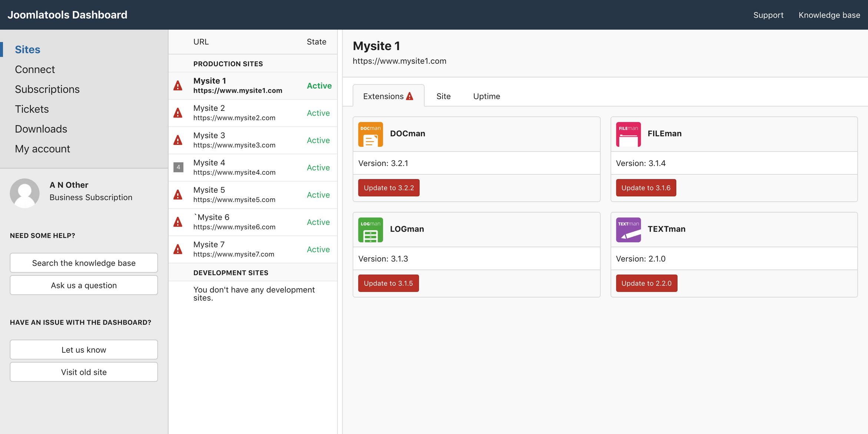Click the State column header
This screenshot has width=868, height=434.
coord(316,42)
